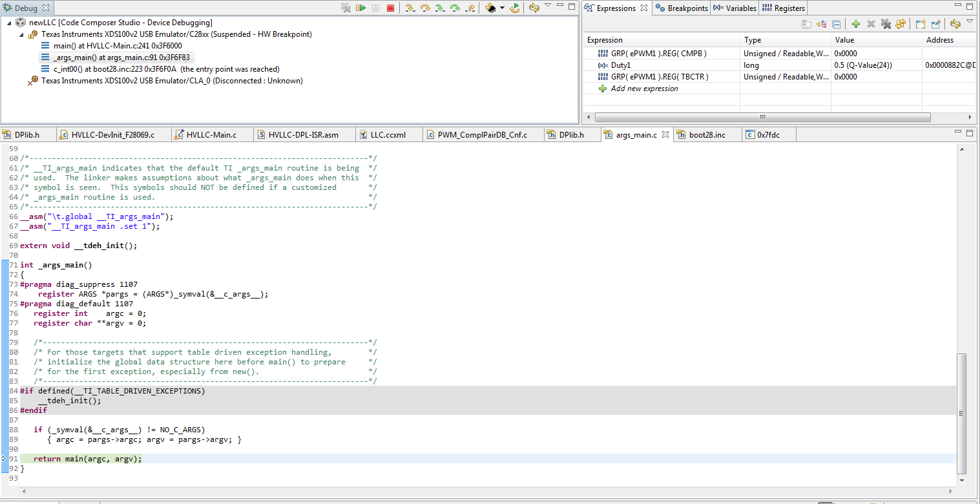Click right arrow of Expressions horizontal scrollbar
The image size is (980, 504).
pyautogui.click(x=970, y=118)
